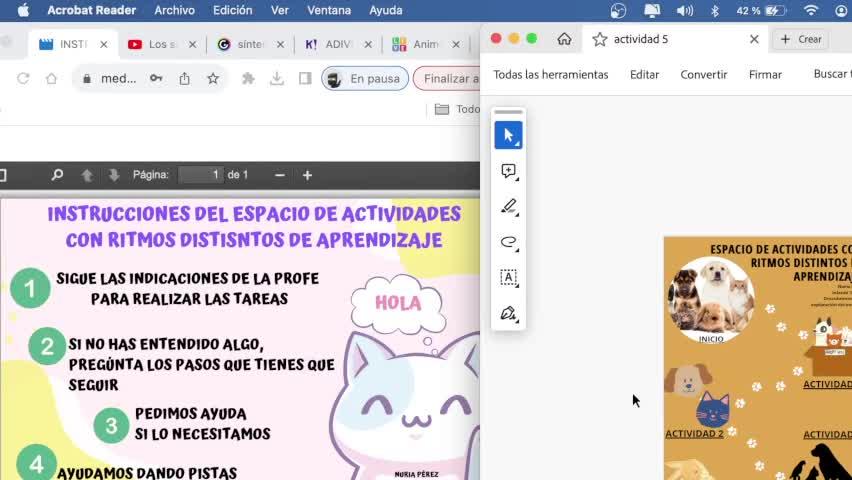Select the freehand lasso drawing tool
Viewport: 852px width, 480px height.
pos(508,242)
